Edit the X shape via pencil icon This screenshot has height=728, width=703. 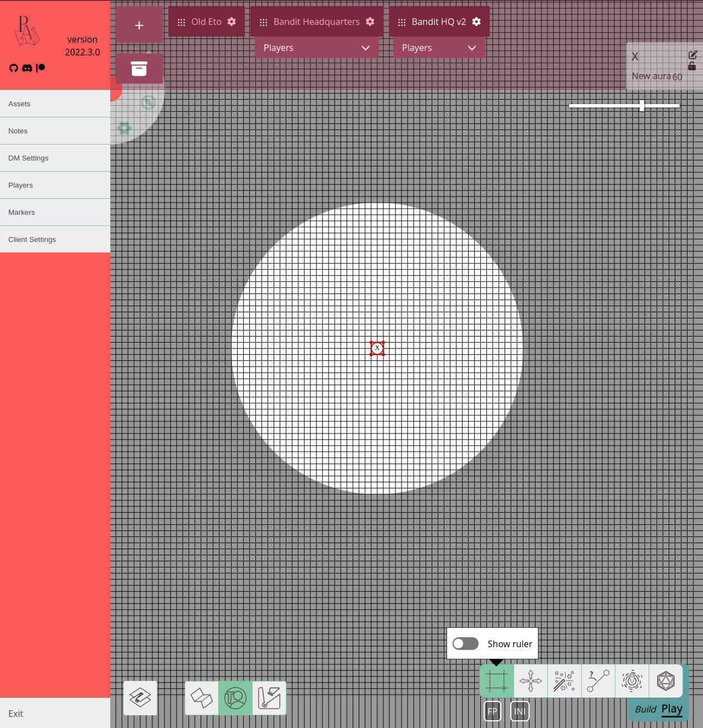coord(692,55)
